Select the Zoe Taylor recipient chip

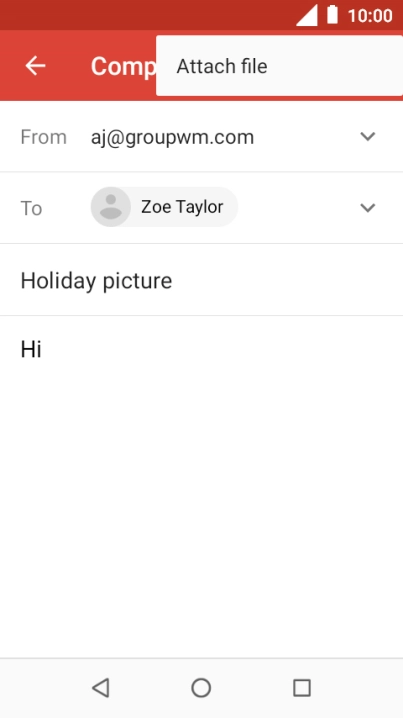pyautogui.click(x=164, y=207)
